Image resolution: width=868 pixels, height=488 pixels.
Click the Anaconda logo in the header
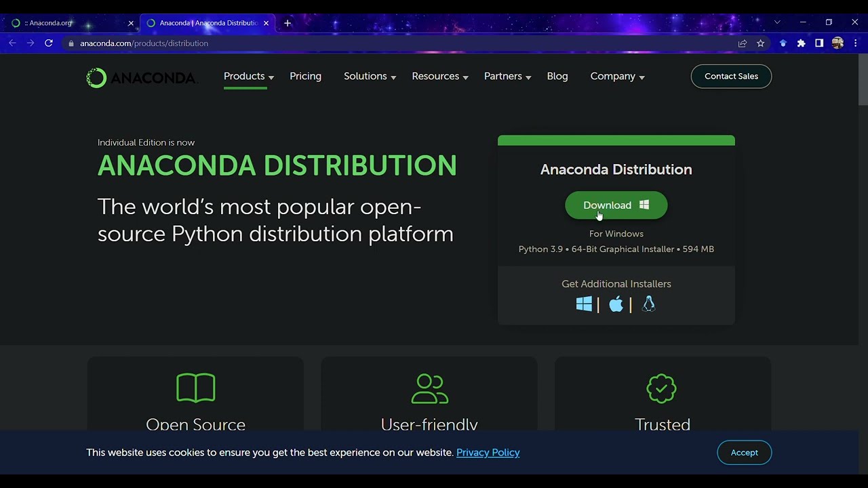(x=141, y=78)
